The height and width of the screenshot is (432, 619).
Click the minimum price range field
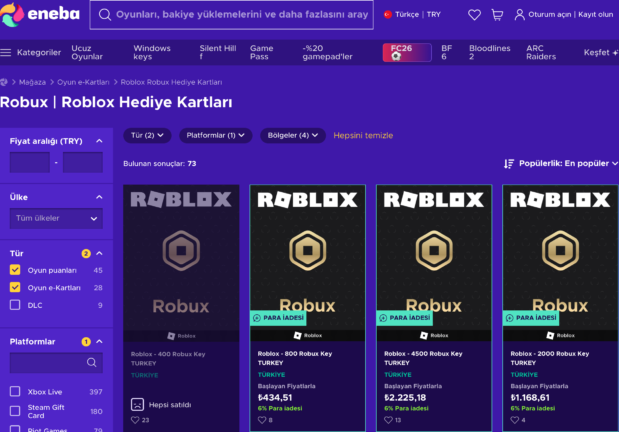(30, 162)
